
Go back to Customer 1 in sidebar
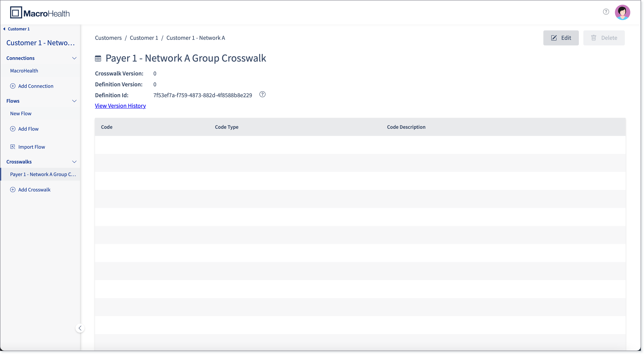19,29
